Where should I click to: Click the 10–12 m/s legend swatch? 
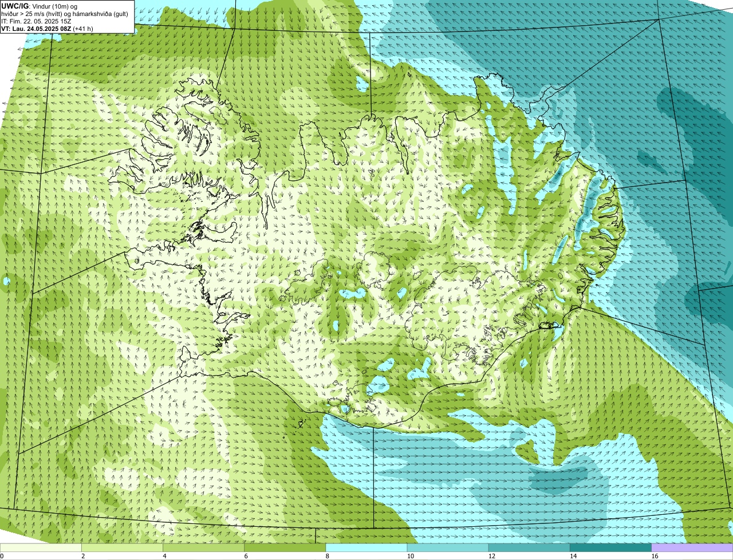click(x=448, y=548)
